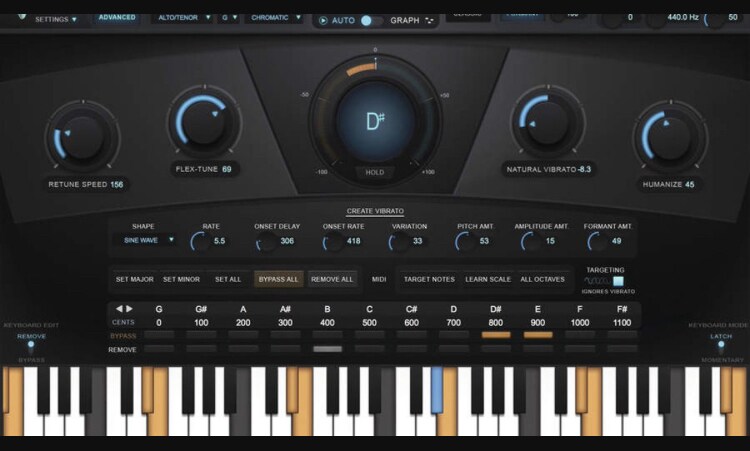Click the Remove All button

coord(332,279)
